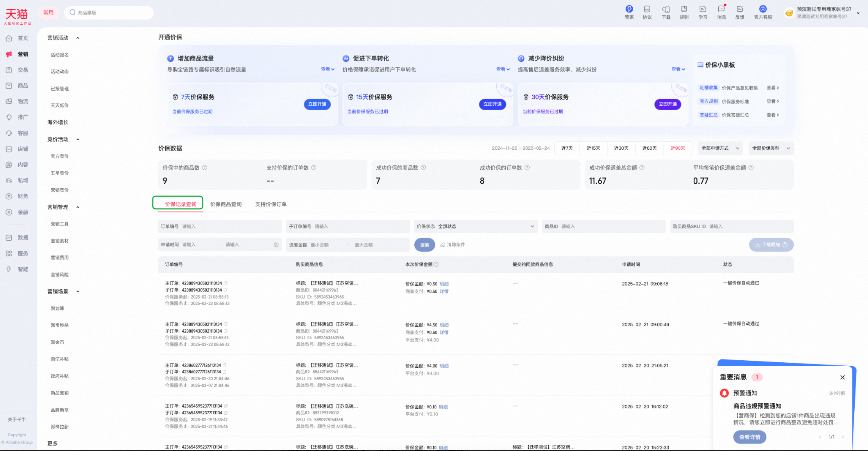Collapse the 竞价活动 sidebar section
The height and width of the screenshot is (451, 868).
[x=78, y=140]
